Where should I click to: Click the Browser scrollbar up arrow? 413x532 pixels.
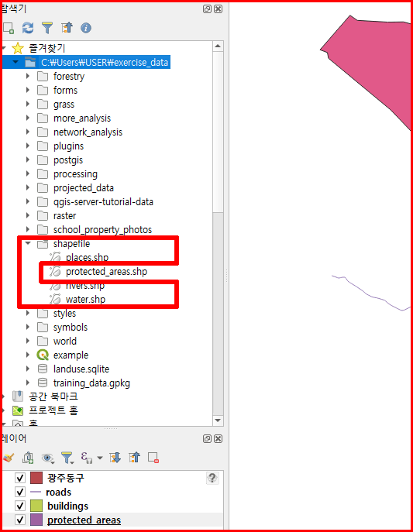pyautogui.click(x=218, y=46)
